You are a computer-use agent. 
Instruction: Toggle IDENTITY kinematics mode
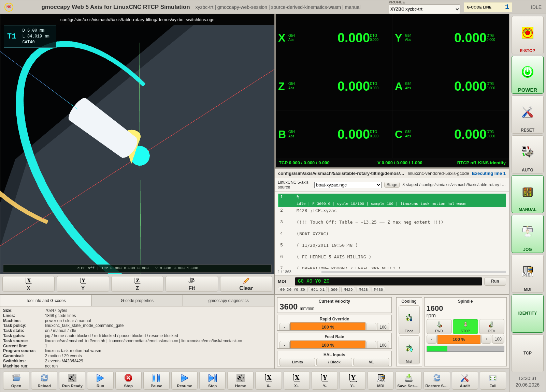[x=527, y=314]
